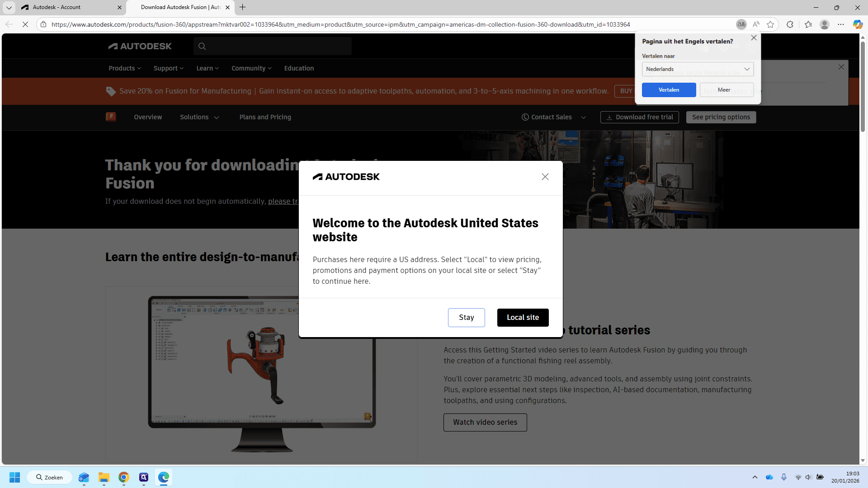
Task: Expand the Products navigation menu
Action: (x=125, y=68)
